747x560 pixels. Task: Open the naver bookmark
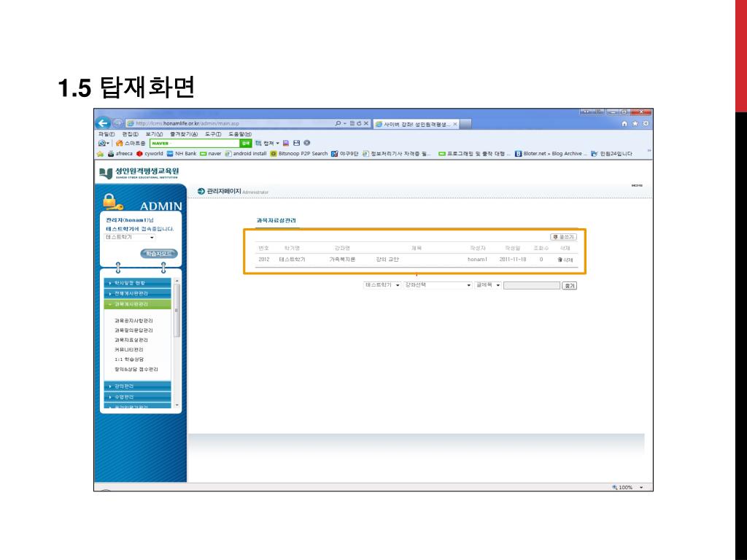(211, 154)
